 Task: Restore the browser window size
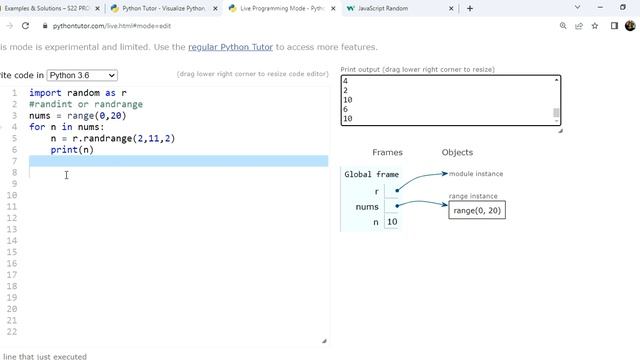(x=622, y=7)
